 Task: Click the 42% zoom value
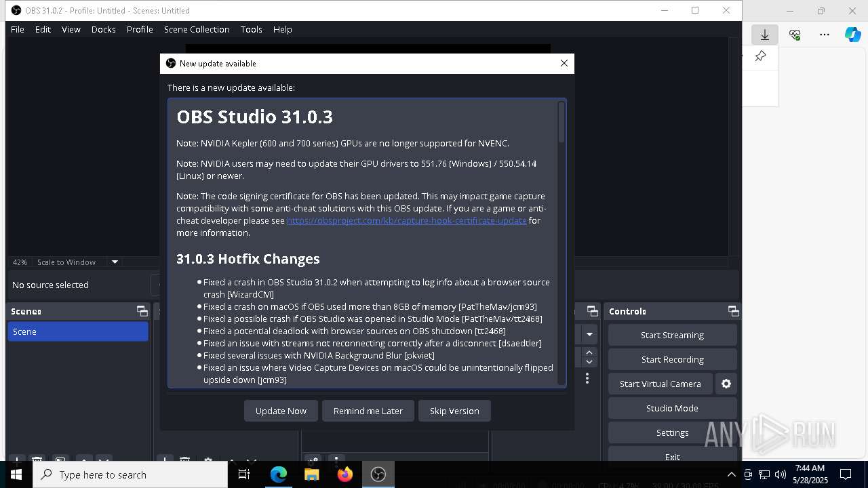20,262
